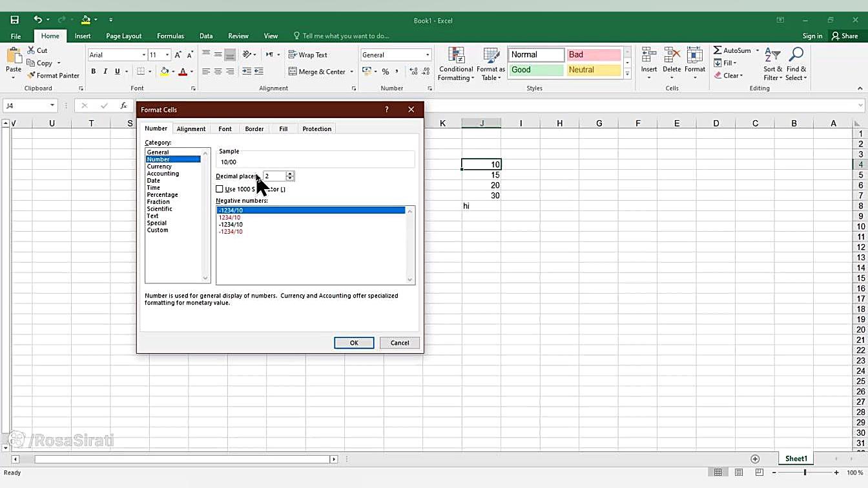The height and width of the screenshot is (488, 868).
Task: Switch to Page Break Preview view
Action: pos(759,473)
